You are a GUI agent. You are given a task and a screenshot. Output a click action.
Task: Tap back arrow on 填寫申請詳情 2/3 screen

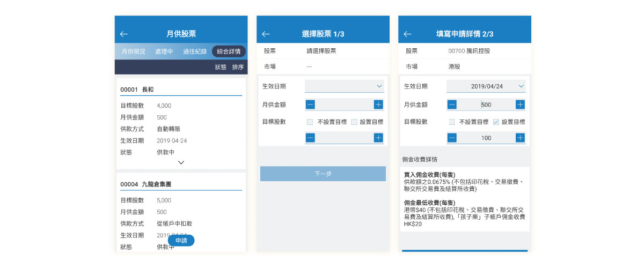(x=407, y=34)
